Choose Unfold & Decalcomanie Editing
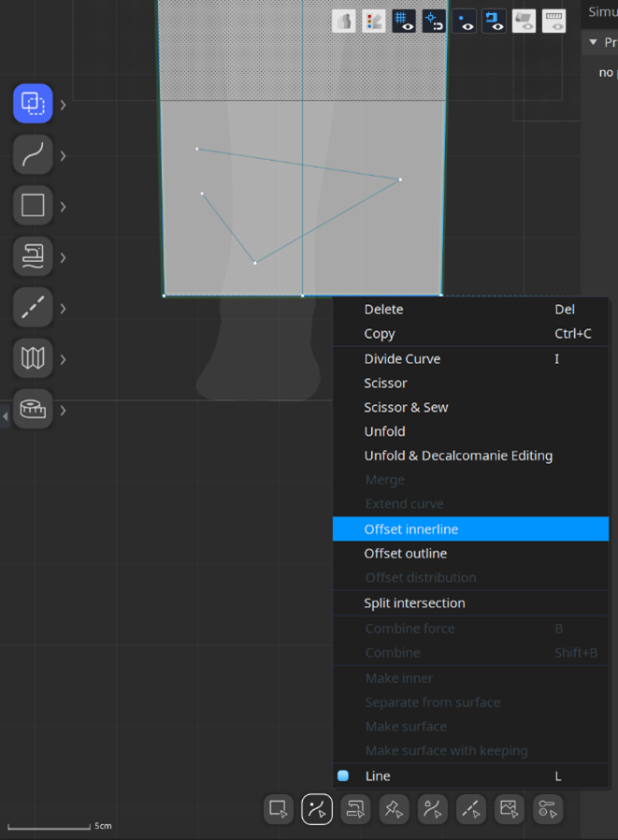 coord(470,456)
